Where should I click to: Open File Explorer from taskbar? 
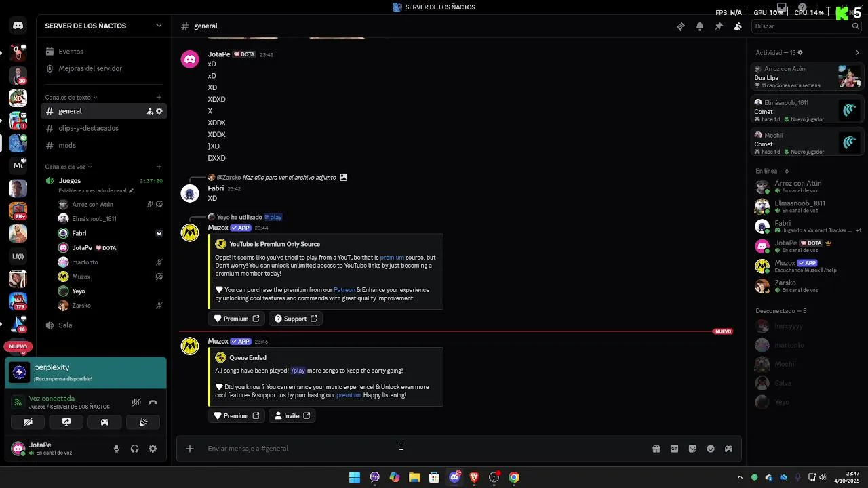tap(414, 477)
